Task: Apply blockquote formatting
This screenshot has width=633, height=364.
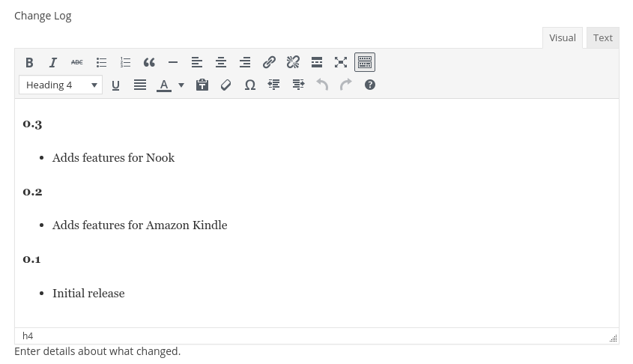Action: pyautogui.click(x=149, y=62)
